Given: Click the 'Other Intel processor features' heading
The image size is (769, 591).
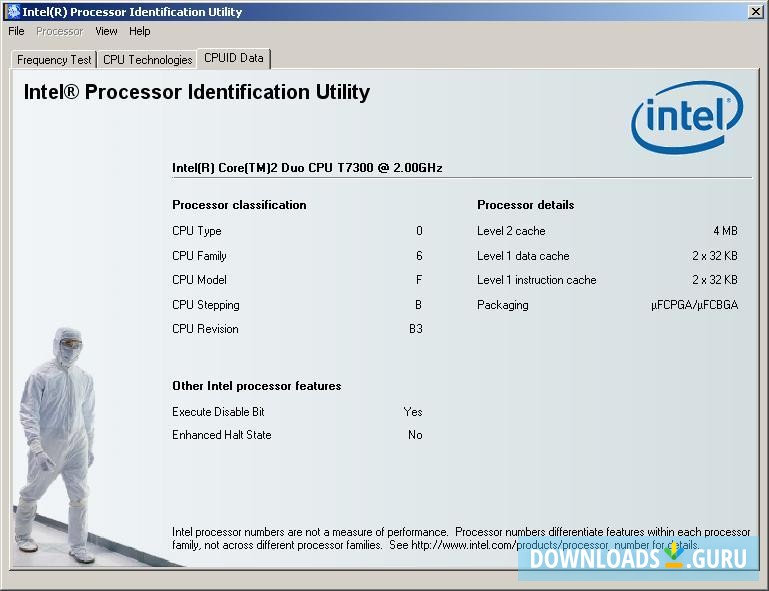Looking at the screenshot, I should tap(256, 385).
